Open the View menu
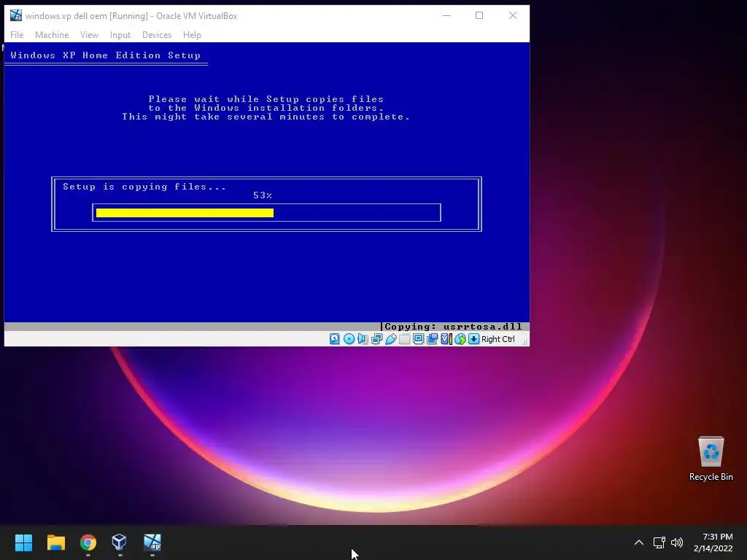This screenshot has width=747, height=560. point(89,35)
